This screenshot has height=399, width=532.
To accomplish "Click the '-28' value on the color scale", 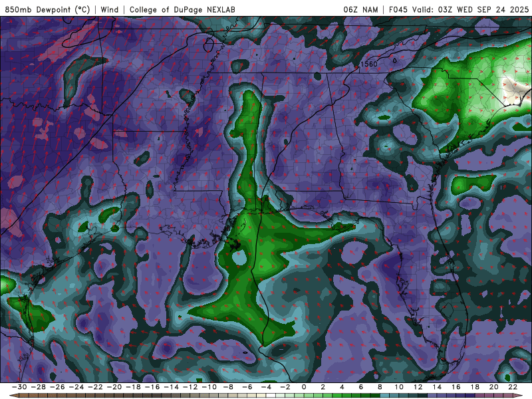I will click(39, 387).
